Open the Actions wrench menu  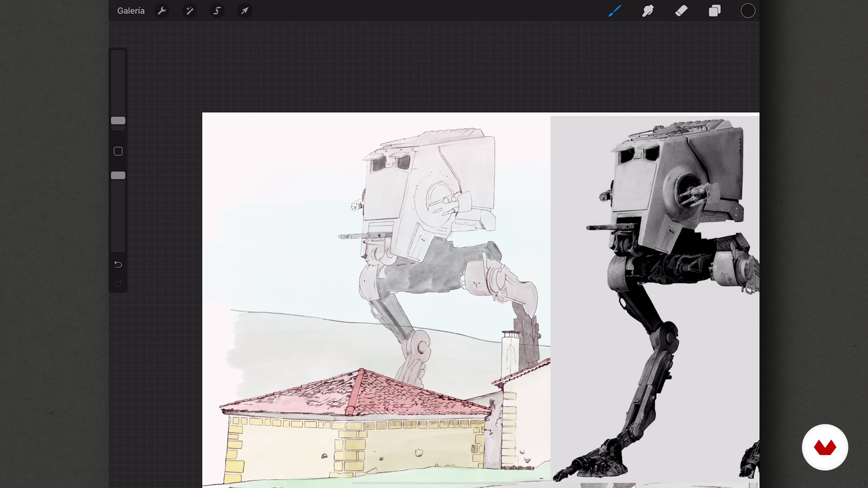(x=162, y=11)
